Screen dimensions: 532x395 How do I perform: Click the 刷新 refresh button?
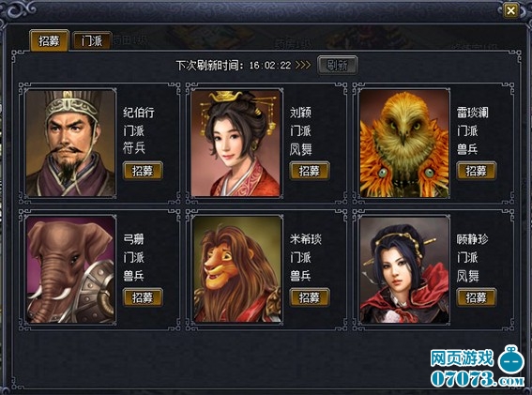point(337,65)
